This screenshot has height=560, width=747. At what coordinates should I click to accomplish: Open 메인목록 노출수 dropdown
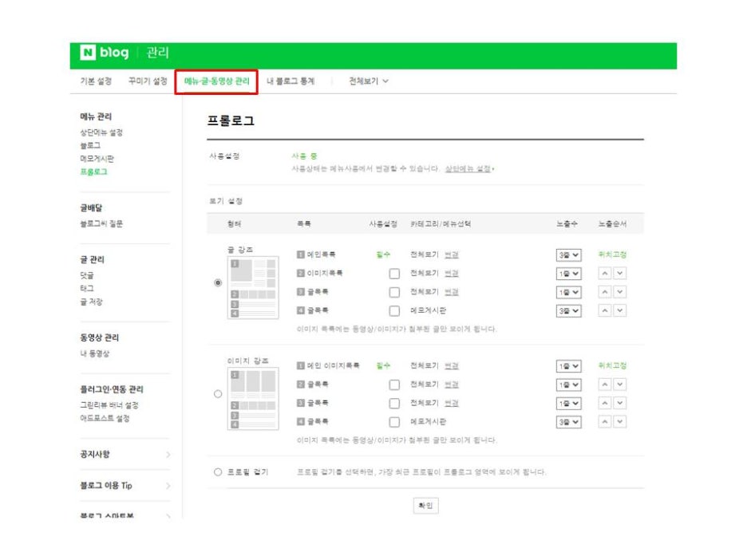click(569, 254)
